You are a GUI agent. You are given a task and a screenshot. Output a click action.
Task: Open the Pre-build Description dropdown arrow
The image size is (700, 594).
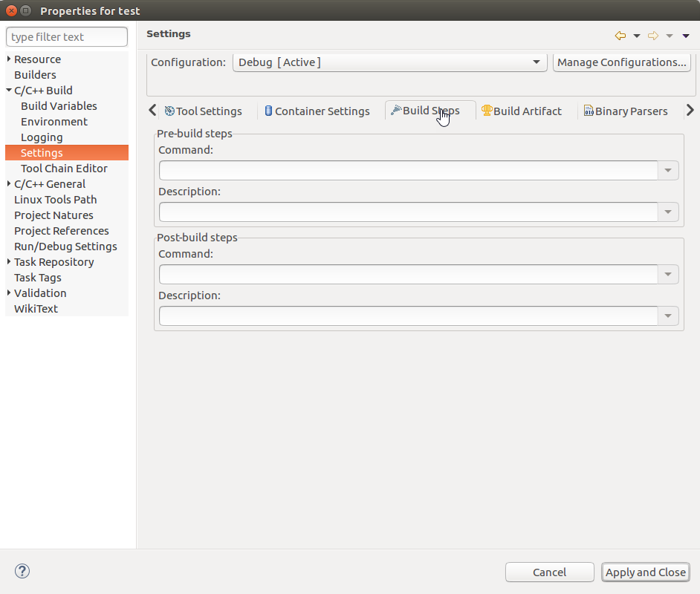[x=668, y=212]
